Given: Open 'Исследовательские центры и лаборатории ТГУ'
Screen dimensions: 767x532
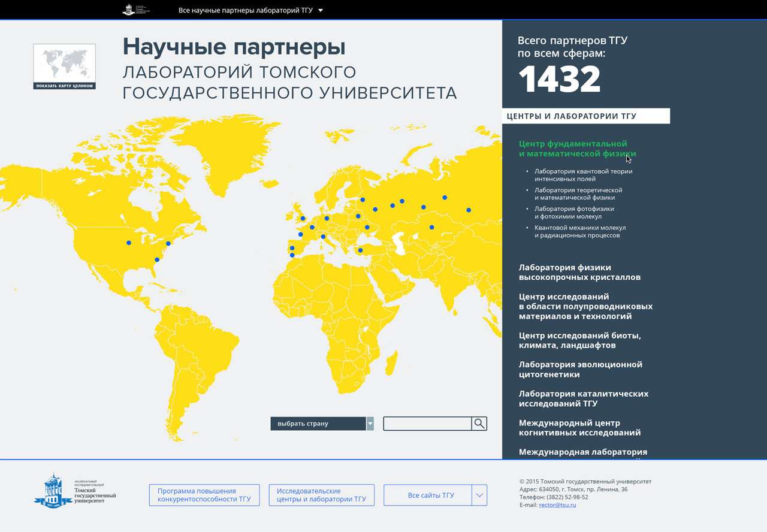Looking at the screenshot, I should coord(322,495).
